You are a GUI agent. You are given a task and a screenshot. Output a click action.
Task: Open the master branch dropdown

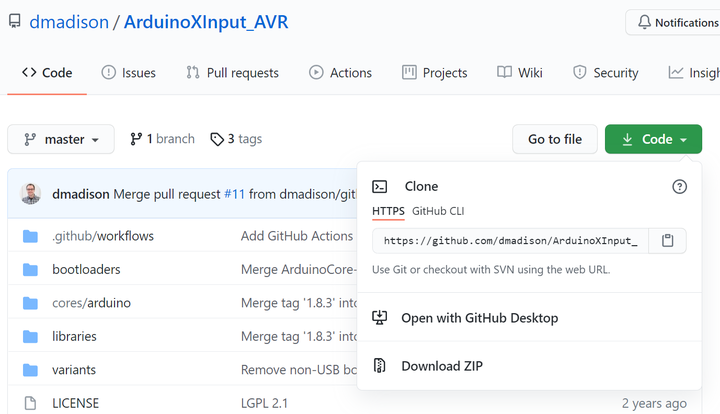(61, 139)
